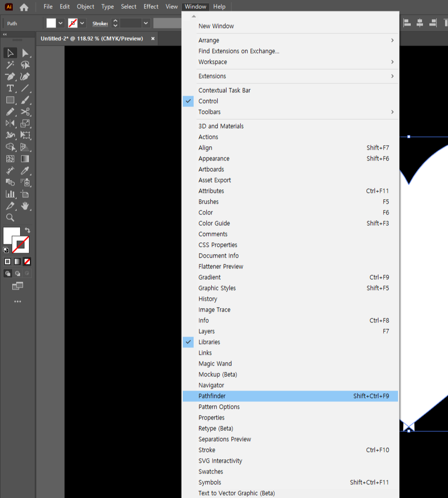448x498 pixels.
Task: Choose the Mesh tool
Action: [x=10, y=159]
